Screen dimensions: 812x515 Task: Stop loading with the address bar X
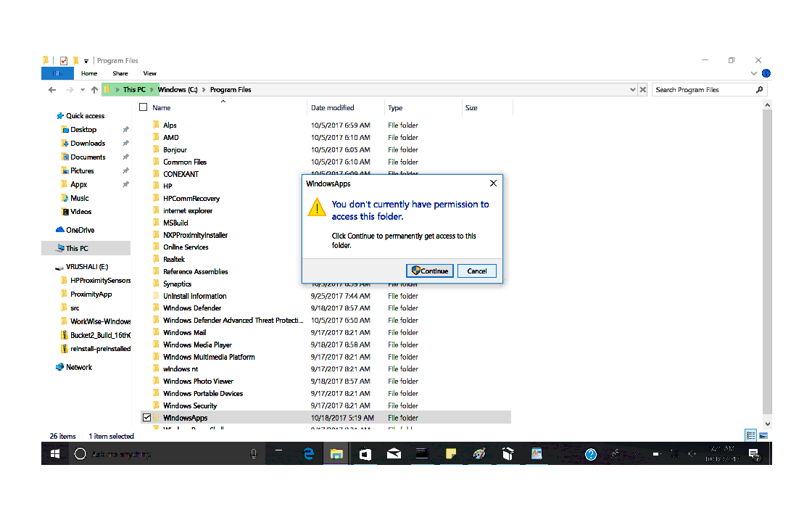tap(642, 90)
